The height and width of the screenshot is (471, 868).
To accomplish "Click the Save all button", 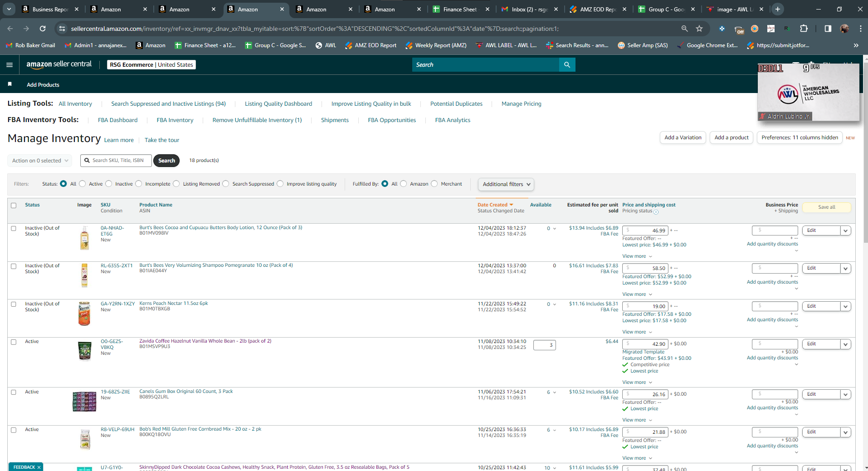I will pos(827,207).
